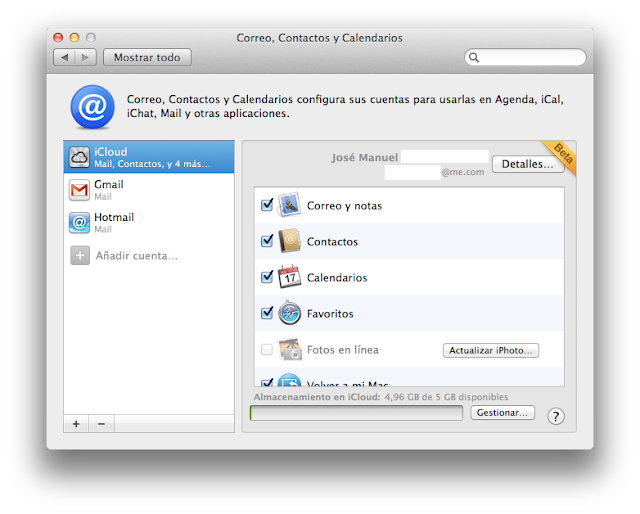Click Gestionar storage button

[x=502, y=413]
